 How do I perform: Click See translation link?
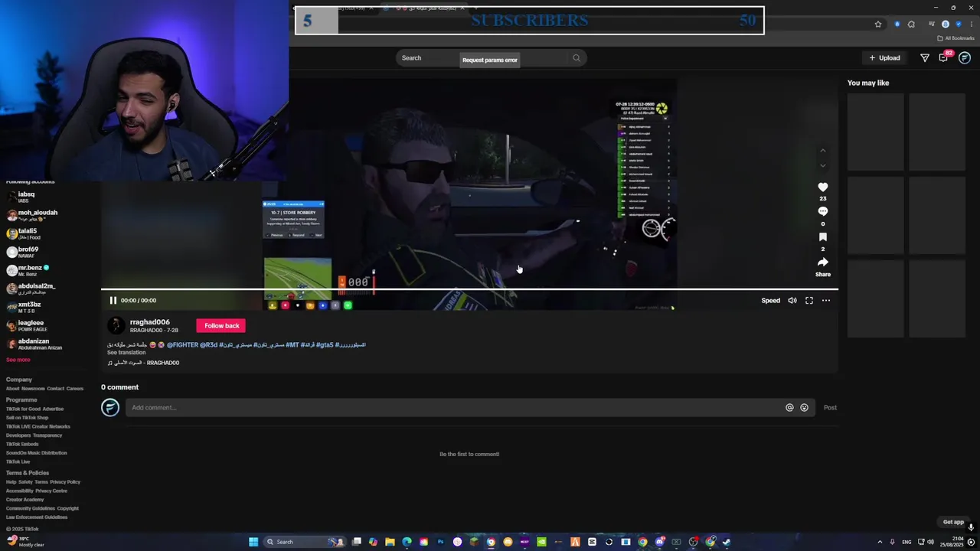(126, 353)
